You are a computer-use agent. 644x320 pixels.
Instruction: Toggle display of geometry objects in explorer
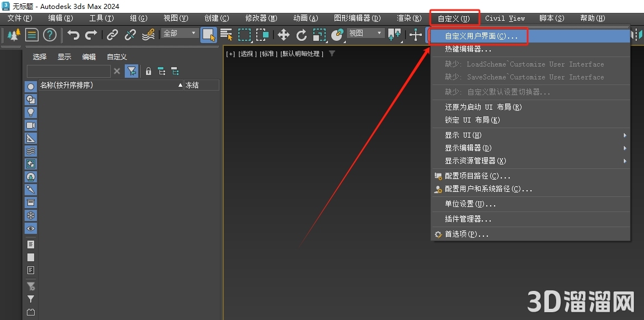pyautogui.click(x=31, y=87)
